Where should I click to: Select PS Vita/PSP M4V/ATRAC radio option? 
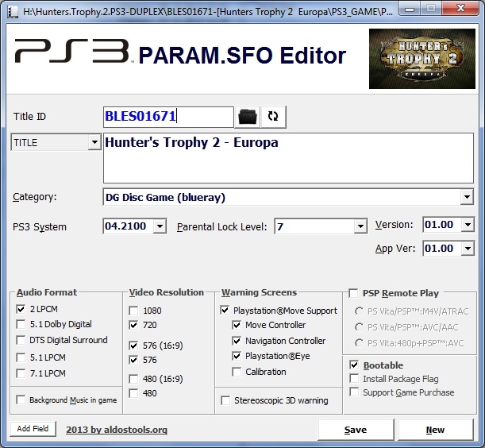pyautogui.click(x=359, y=311)
